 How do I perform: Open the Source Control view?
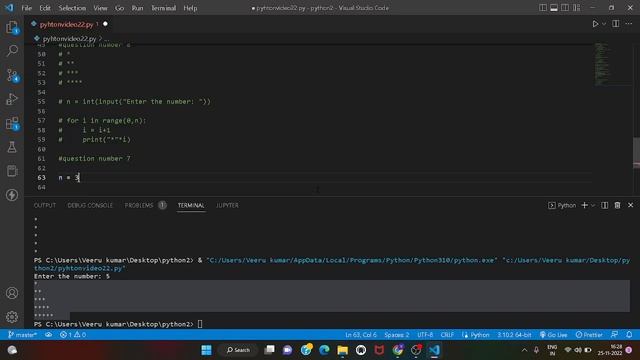12,76
